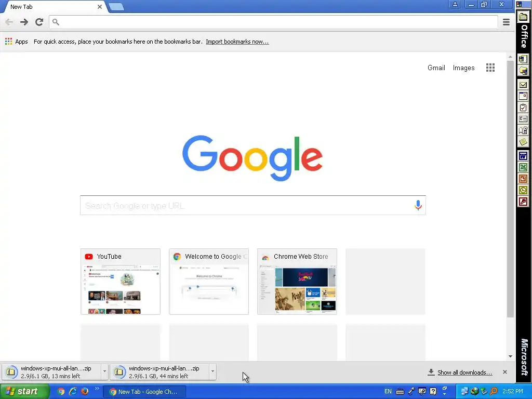Open Welcome to Google Chrome thumbnail
The height and width of the screenshot is (399, 532).
pyautogui.click(x=209, y=282)
